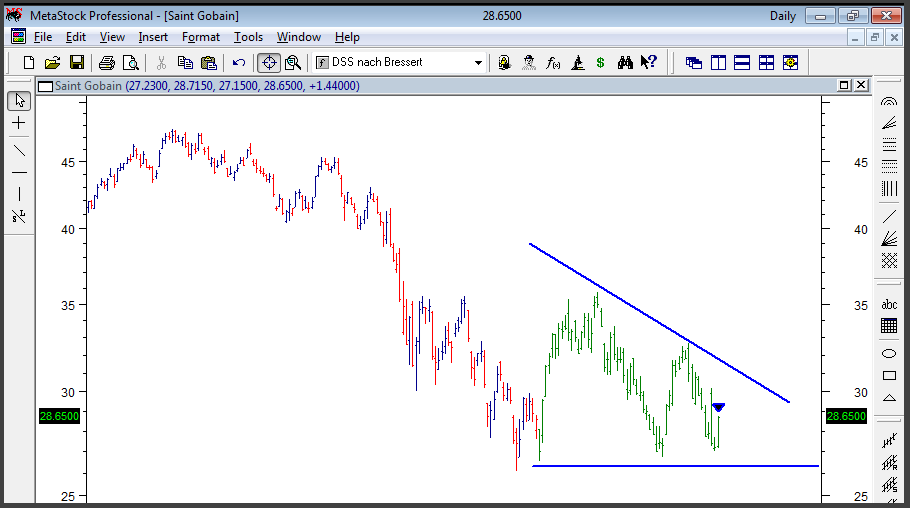Open the yellow-faced advisor toolbar icon
This screenshot has height=508, width=910.
tap(504, 62)
